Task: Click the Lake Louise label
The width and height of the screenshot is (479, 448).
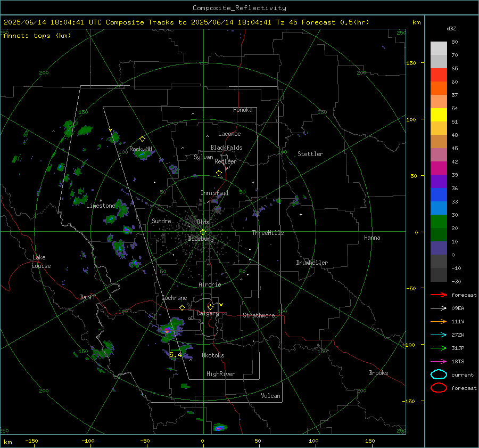Action: point(41,262)
